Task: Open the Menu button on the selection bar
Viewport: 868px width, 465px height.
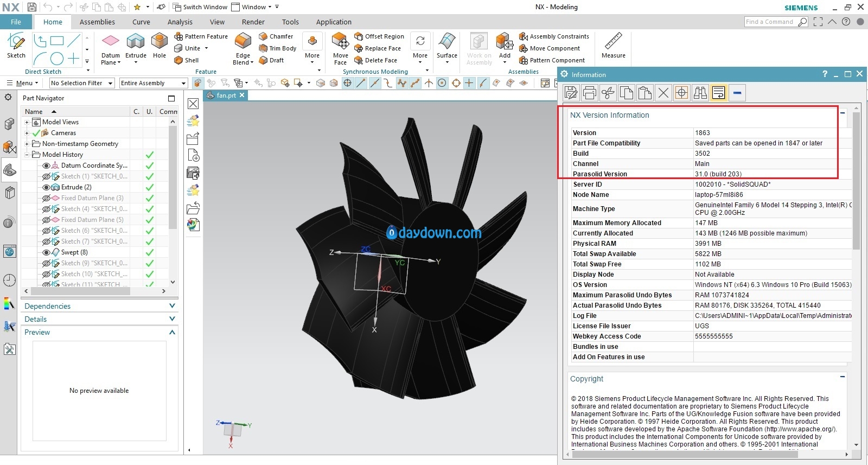Action: (22, 83)
